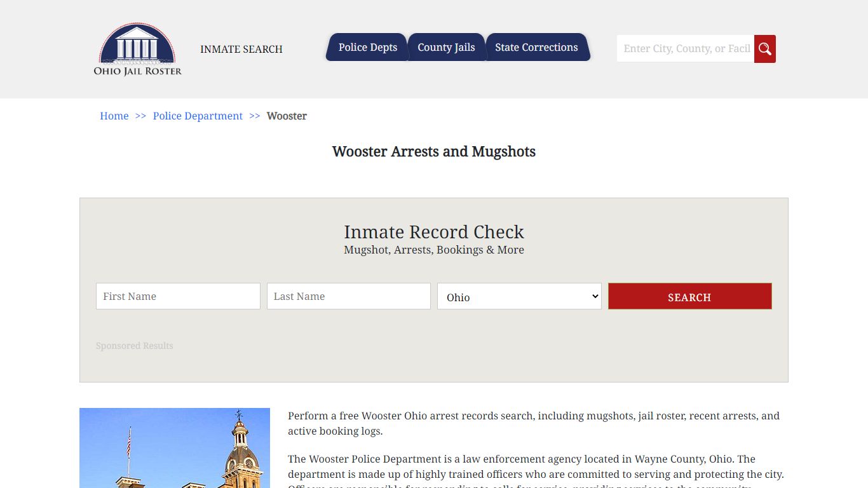
Task: Click the red SEARCH button
Action: [x=690, y=296]
